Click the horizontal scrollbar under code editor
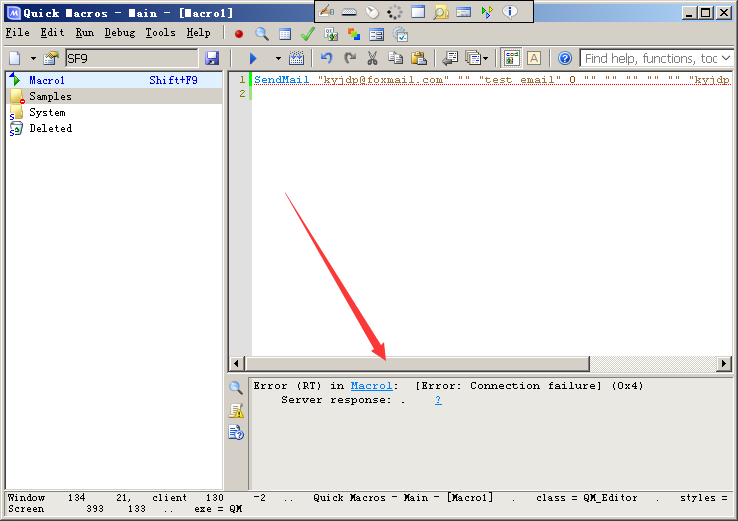 tap(418, 364)
